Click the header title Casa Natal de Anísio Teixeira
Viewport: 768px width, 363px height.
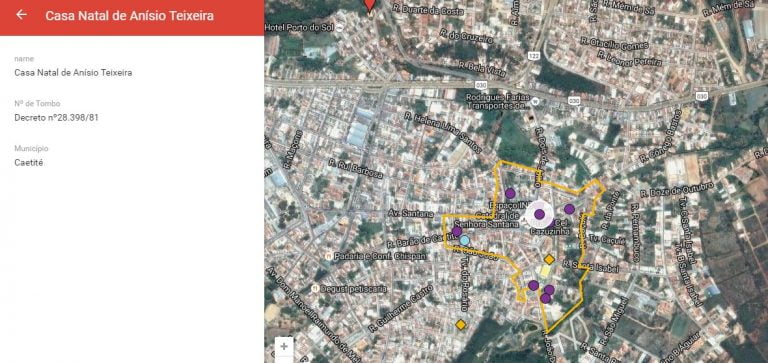pos(129,16)
